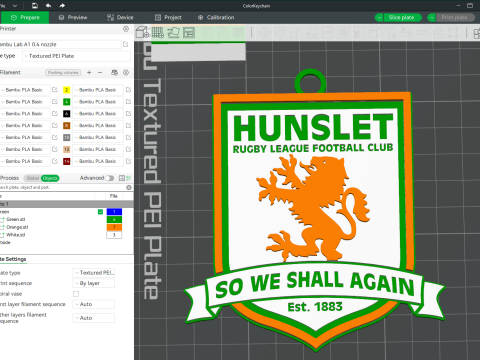Click the green filament 4 color swatch
Viewport: 480px width, 360px height.
point(67,102)
